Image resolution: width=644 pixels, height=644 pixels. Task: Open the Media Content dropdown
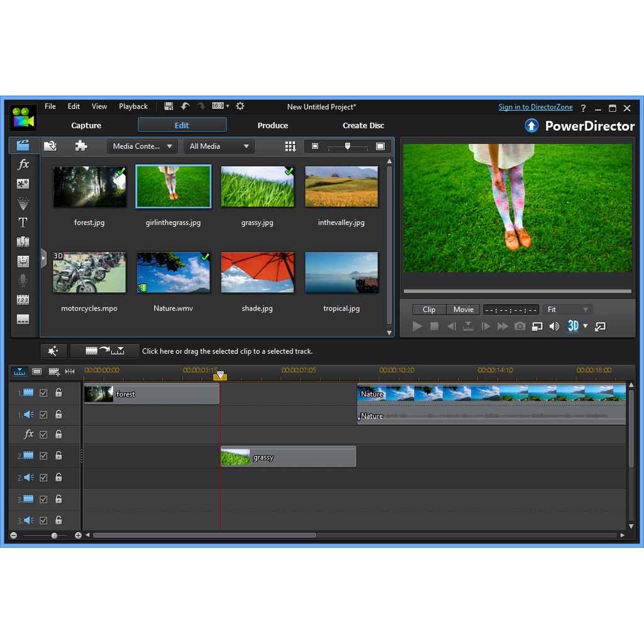coord(142,147)
